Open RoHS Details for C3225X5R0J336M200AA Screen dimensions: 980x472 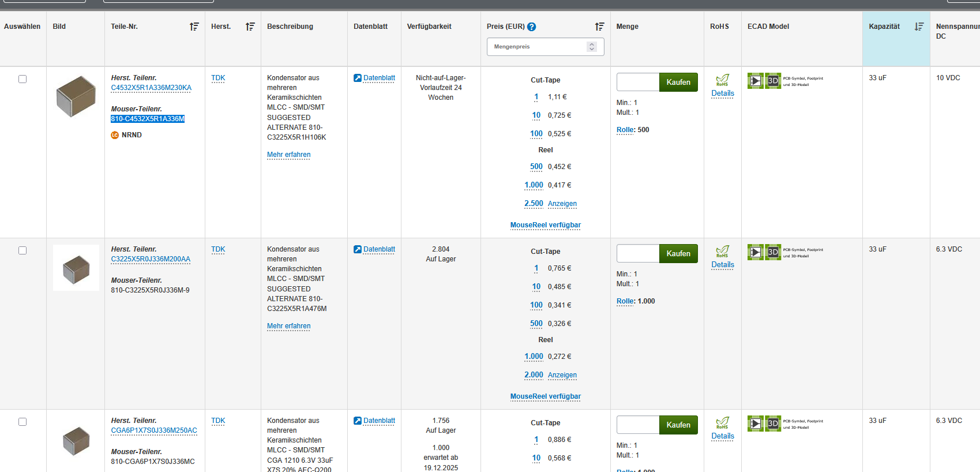723,265
